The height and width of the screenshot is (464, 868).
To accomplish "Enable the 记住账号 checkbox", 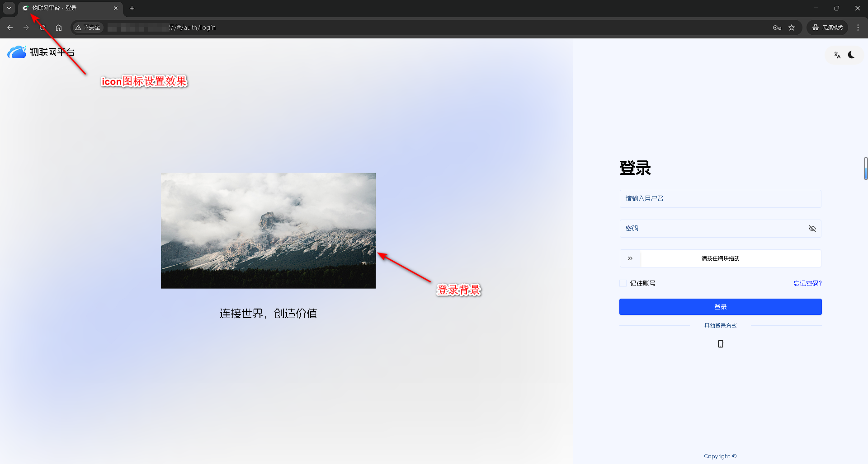I will click(x=623, y=283).
